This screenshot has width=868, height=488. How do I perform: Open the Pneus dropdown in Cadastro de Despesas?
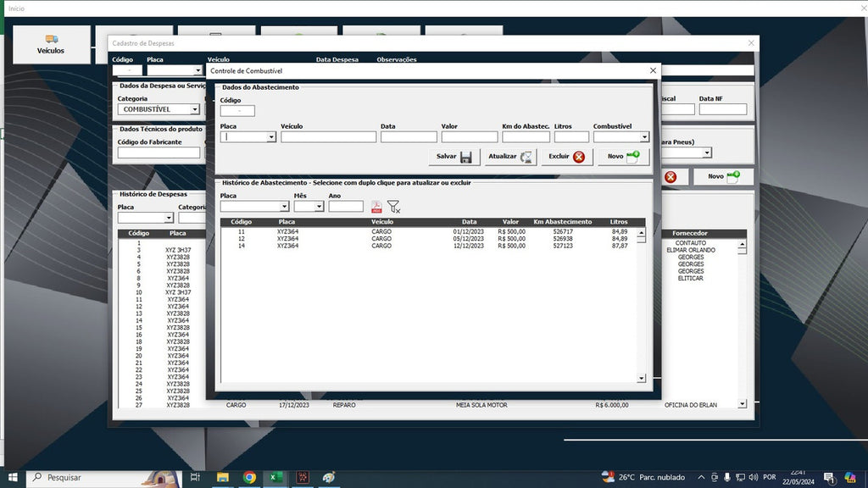707,152
